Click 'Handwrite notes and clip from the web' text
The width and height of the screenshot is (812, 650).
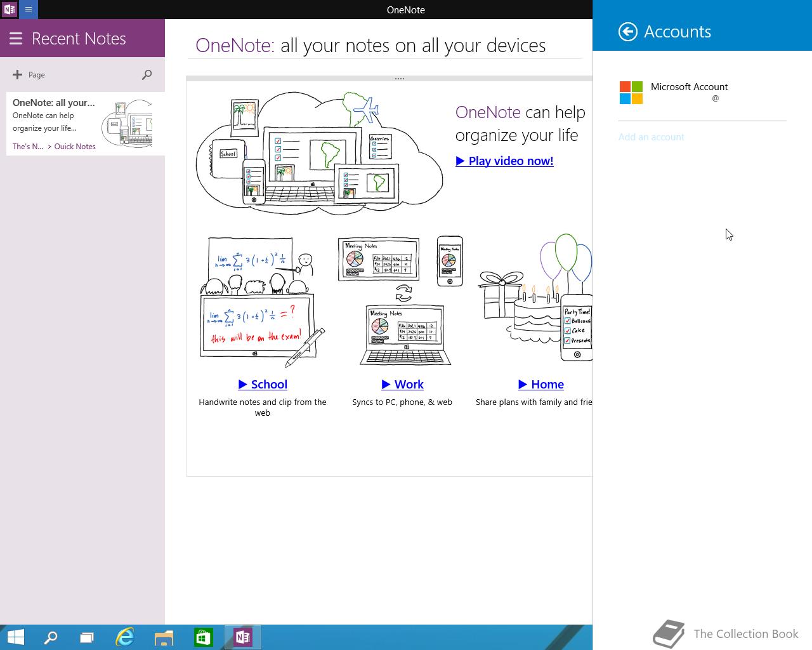(x=263, y=408)
